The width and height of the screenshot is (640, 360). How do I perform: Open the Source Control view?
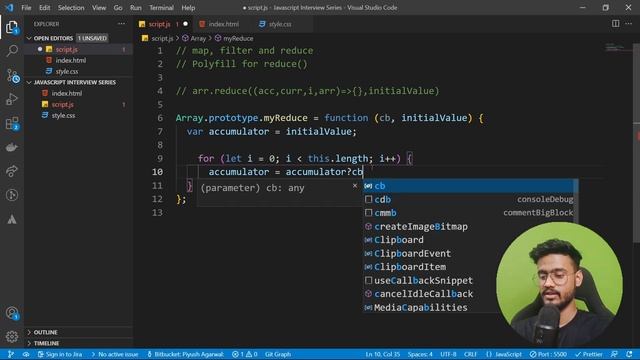coord(12,76)
